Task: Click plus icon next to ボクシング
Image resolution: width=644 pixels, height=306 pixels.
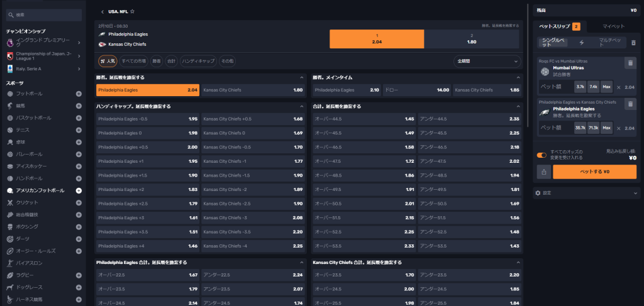Action: pos(79,227)
